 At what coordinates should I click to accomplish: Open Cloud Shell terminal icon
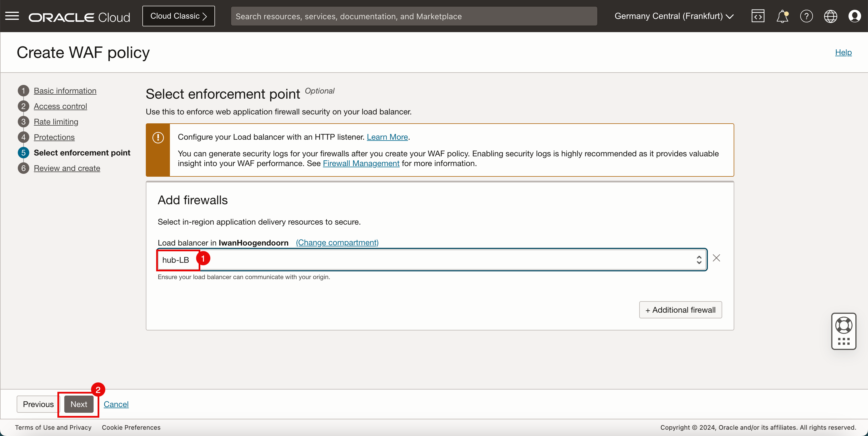click(x=758, y=16)
